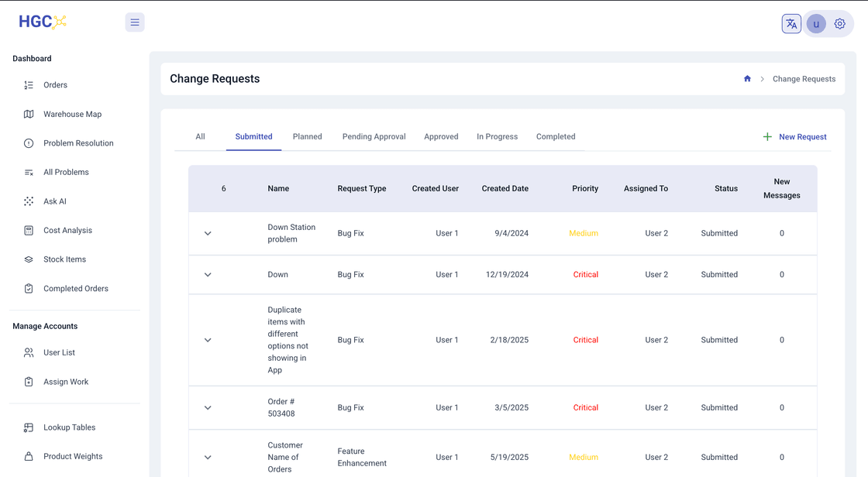Create a New Request
This screenshot has height=477, width=868.
794,137
